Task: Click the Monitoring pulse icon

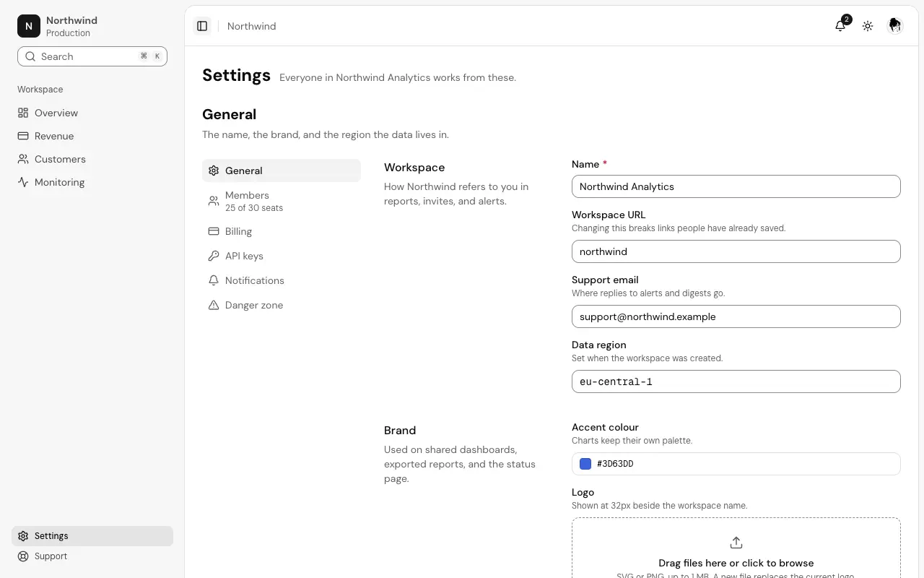Action: coord(23,182)
